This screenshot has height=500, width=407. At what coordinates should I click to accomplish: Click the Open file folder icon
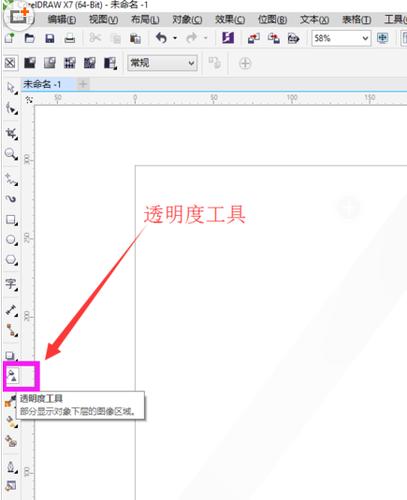pyautogui.click(x=30, y=38)
